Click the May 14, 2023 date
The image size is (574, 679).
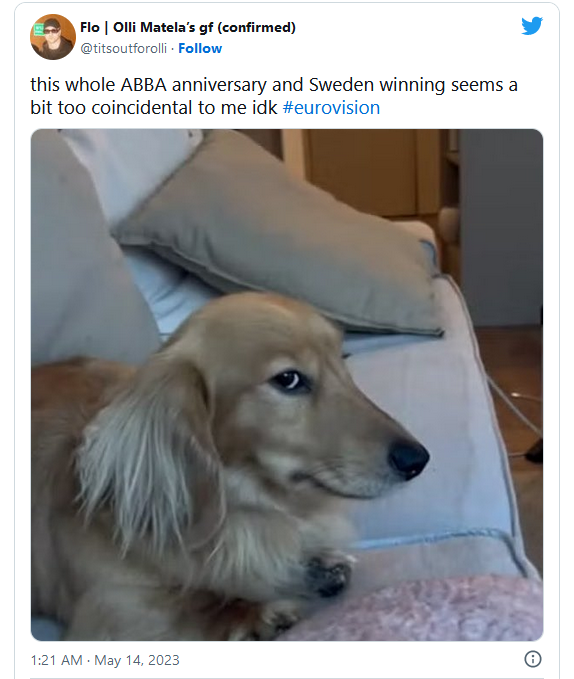click(137, 660)
